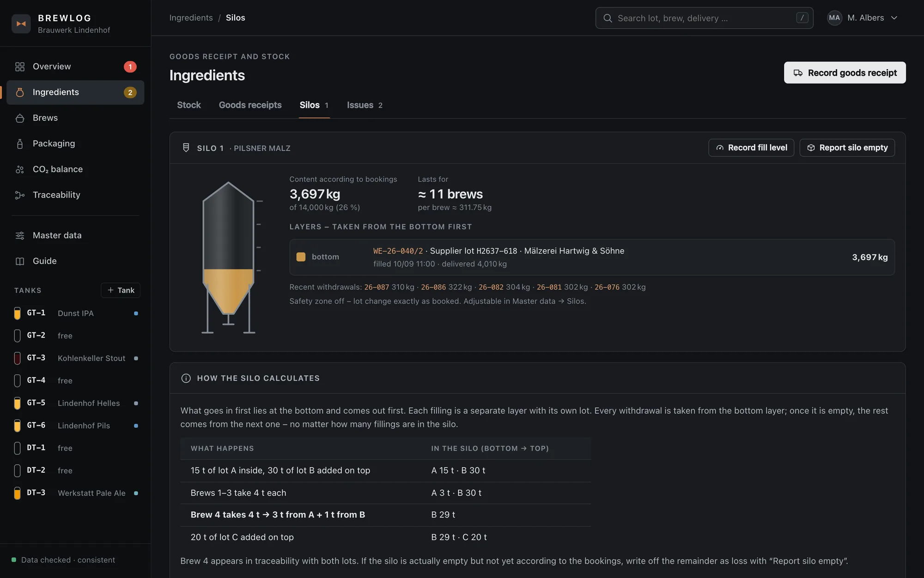924x578 pixels.
Task: Click the bottom layer color swatch
Action: pos(301,257)
